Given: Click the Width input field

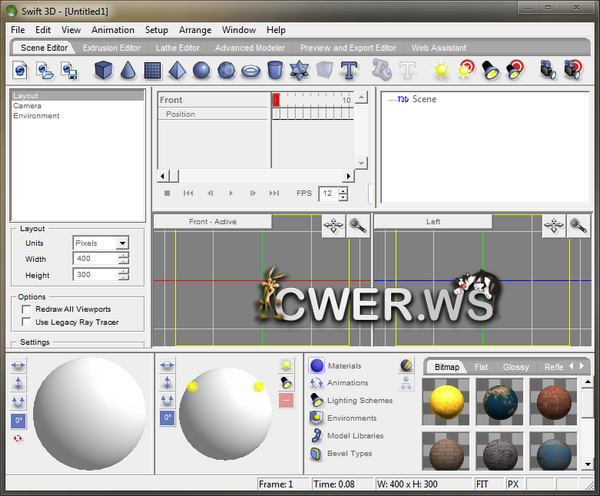Looking at the screenshot, I should pyautogui.click(x=95, y=259).
